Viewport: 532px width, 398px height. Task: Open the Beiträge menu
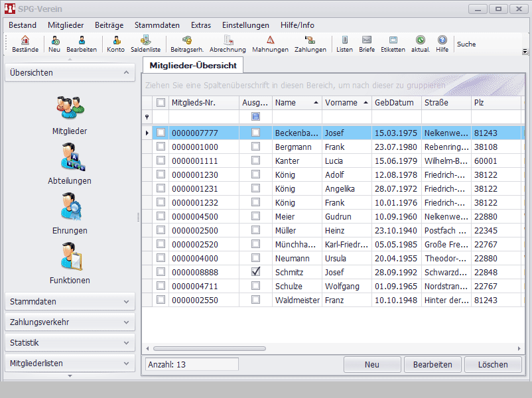109,25
